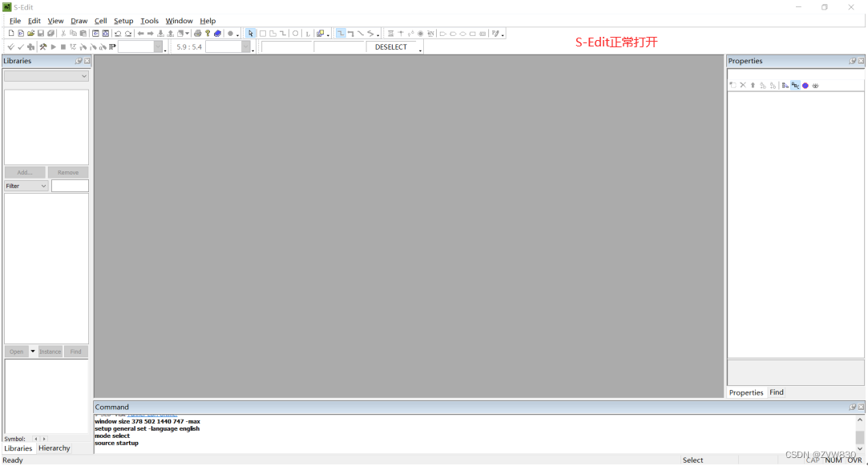The width and height of the screenshot is (868, 466).
Task: Toggle categorized tree view in Properties
Action: click(x=785, y=85)
